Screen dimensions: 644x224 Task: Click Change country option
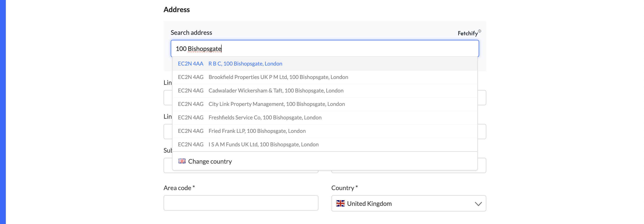point(324,161)
